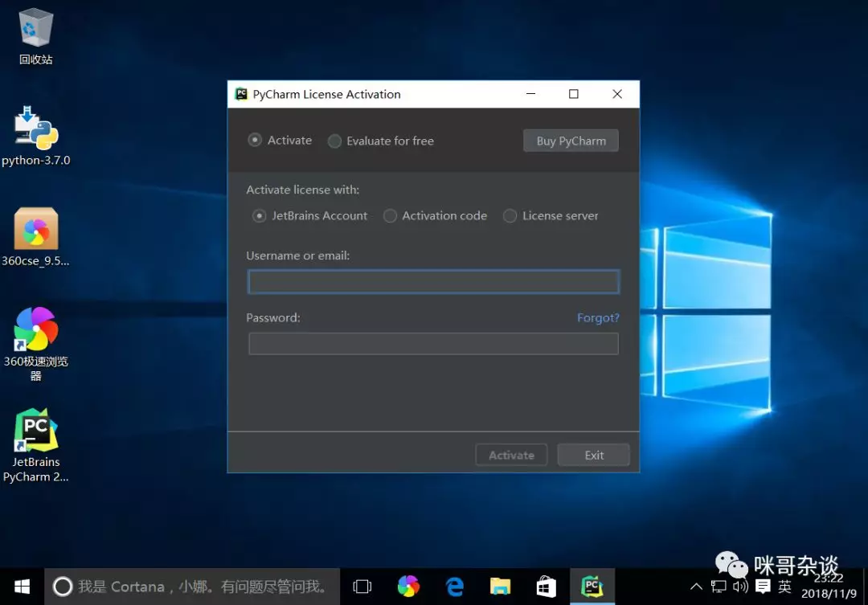This screenshot has width=868, height=605.
Task: Click the Cortana circle icon
Action: click(x=63, y=587)
